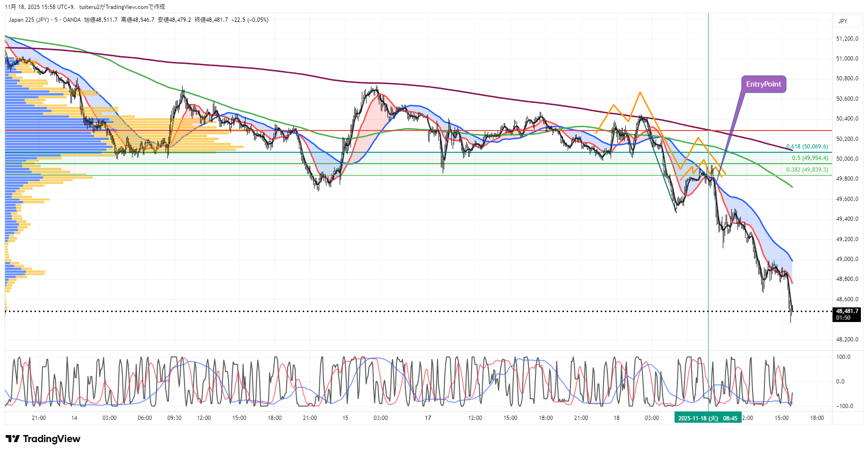
Task: Select the purple EntryPoint callout label
Action: click(763, 84)
